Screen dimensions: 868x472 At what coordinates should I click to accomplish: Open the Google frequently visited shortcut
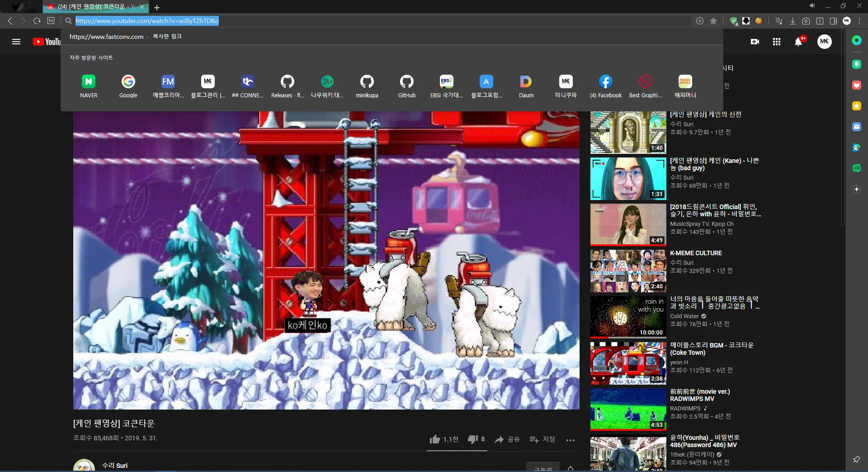pyautogui.click(x=128, y=86)
